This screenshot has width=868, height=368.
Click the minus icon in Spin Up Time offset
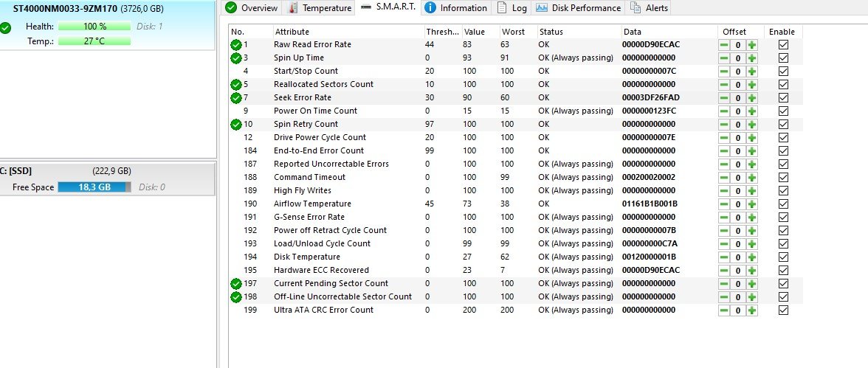pos(725,58)
